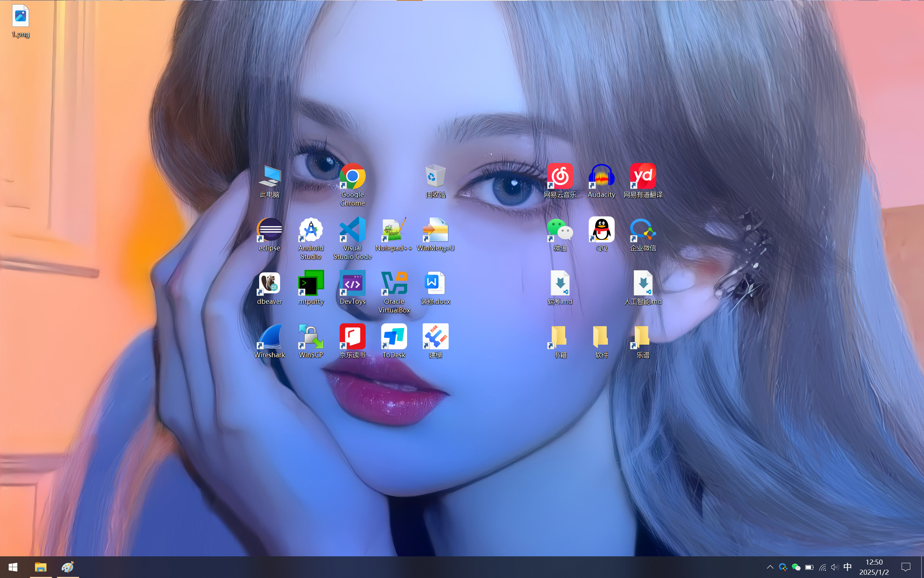The image size is (924, 578).
Task: Select the WinMergeU shortcut
Action: [x=436, y=235]
